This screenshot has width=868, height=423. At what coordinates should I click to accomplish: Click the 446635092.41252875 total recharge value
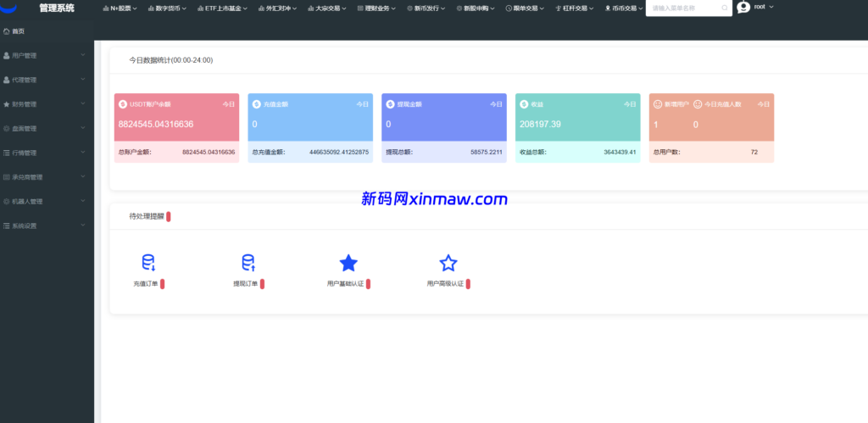(x=339, y=152)
